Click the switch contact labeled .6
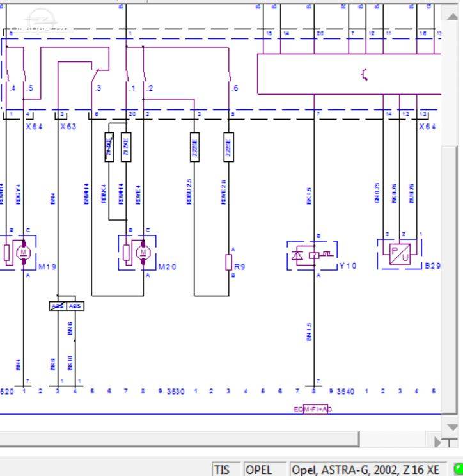This screenshot has width=463, height=476. tap(230, 75)
